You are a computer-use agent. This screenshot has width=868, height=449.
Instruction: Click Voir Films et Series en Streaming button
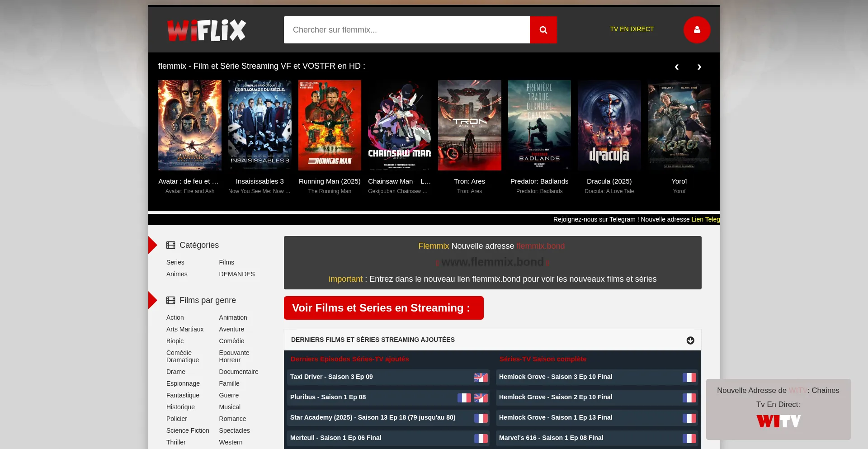tap(384, 308)
